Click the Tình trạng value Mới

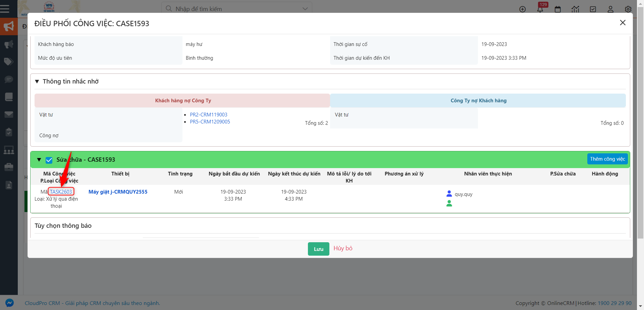(179, 192)
